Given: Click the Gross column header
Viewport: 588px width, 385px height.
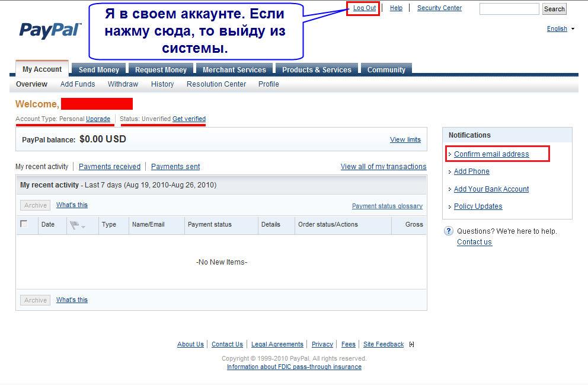Looking at the screenshot, I should (x=414, y=224).
